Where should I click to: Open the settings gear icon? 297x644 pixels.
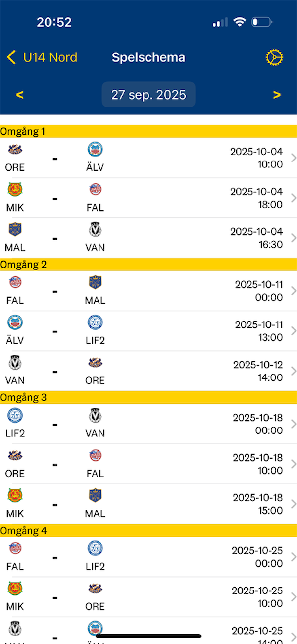click(x=274, y=58)
